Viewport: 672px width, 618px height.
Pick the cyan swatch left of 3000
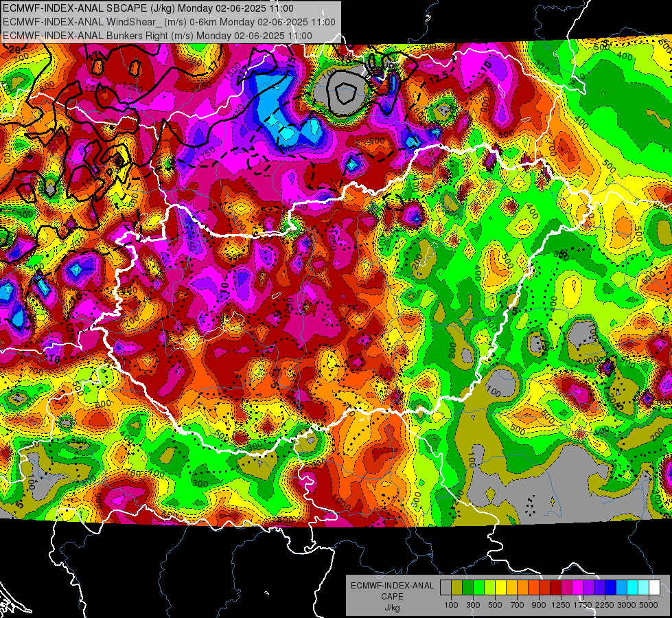click(633, 588)
